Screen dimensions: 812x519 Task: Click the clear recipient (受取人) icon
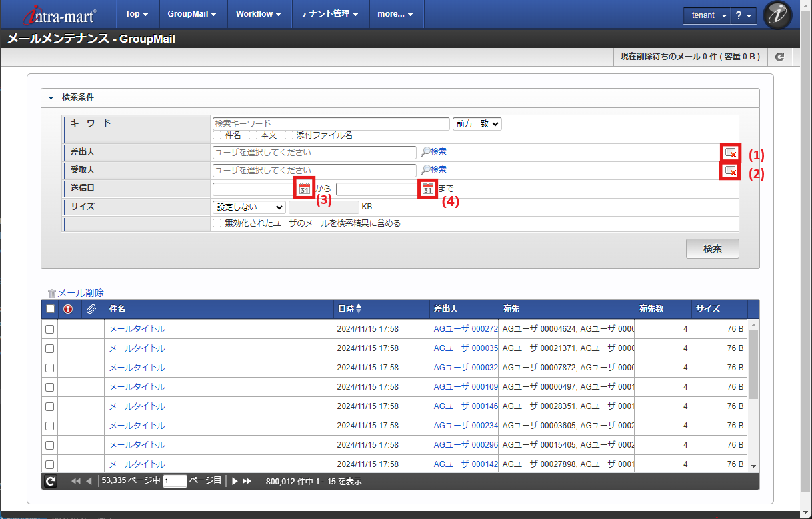[x=731, y=171]
